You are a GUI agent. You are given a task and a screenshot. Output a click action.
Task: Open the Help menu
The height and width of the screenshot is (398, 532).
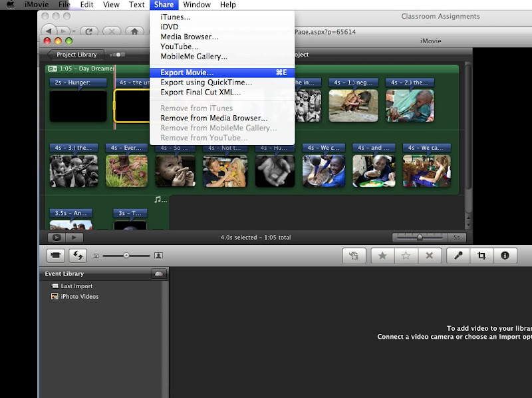(227, 5)
